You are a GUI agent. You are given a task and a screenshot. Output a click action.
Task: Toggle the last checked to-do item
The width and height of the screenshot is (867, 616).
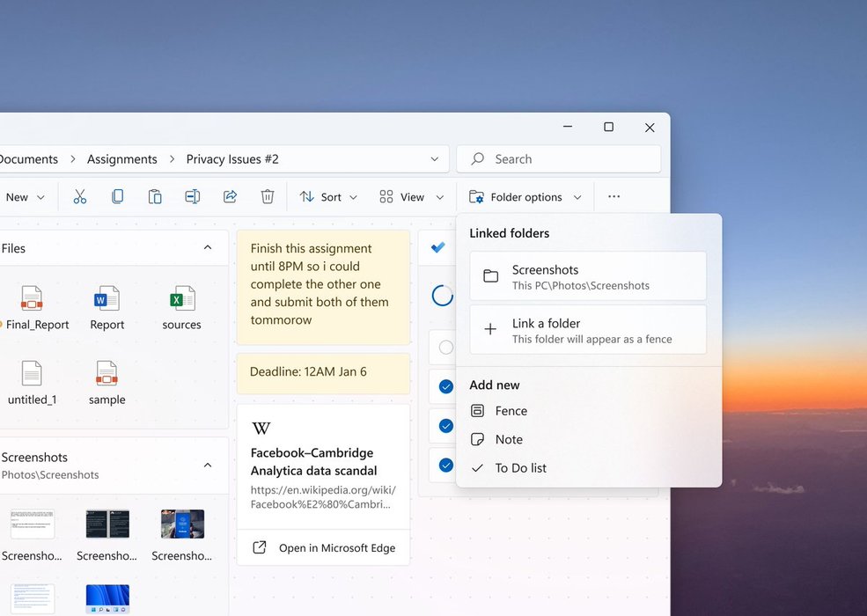click(446, 465)
